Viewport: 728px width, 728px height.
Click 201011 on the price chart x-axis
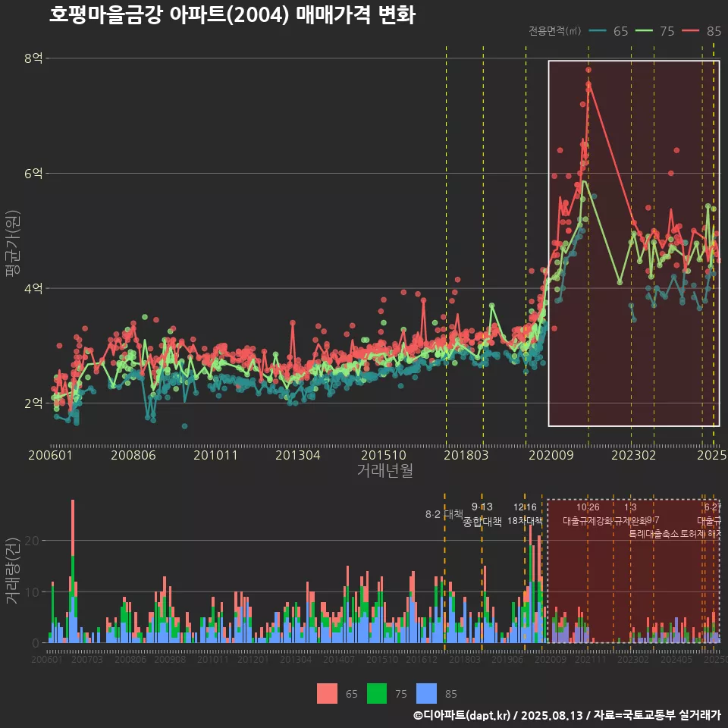(215, 455)
